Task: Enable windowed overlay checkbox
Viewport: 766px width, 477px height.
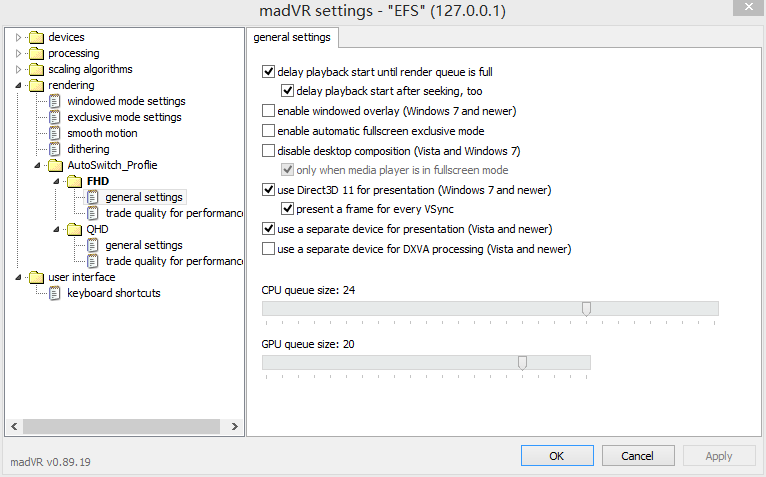Action: [x=268, y=110]
